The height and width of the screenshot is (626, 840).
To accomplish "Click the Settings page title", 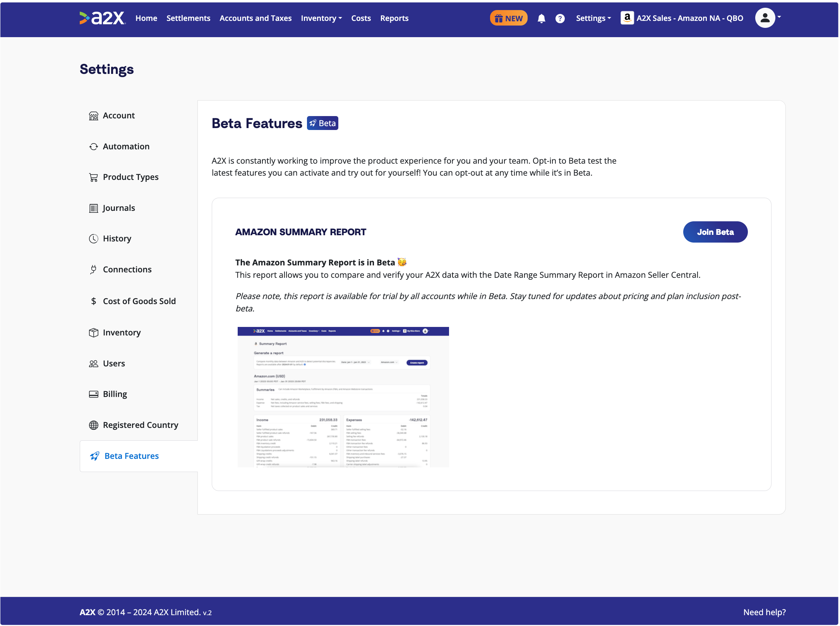I will tap(106, 69).
